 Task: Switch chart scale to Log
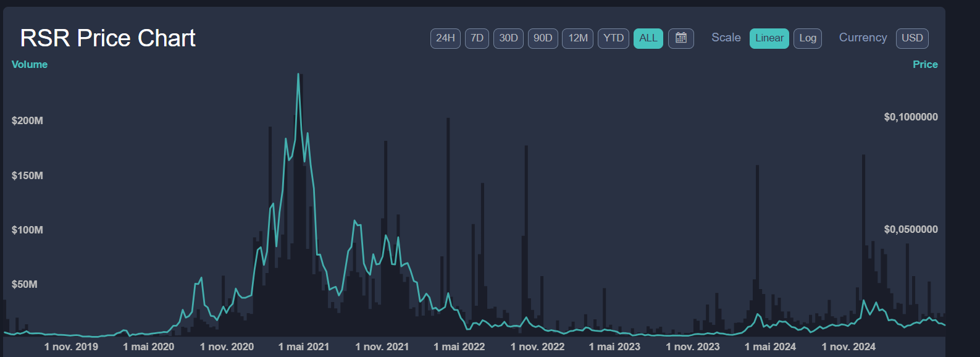(x=808, y=38)
